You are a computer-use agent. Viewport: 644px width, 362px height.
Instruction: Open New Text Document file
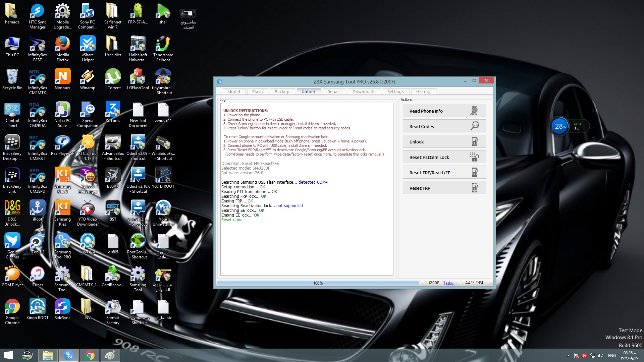click(x=138, y=115)
